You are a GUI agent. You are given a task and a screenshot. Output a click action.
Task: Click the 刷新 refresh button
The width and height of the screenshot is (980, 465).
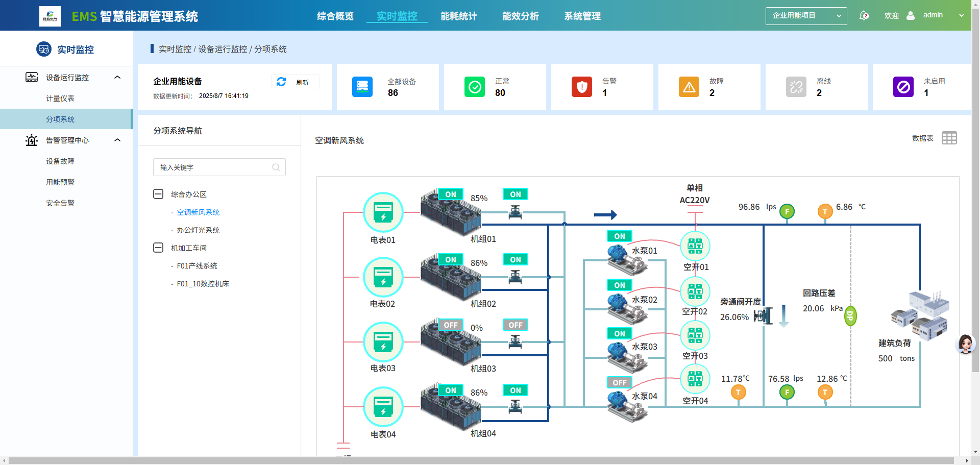pyautogui.click(x=295, y=82)
